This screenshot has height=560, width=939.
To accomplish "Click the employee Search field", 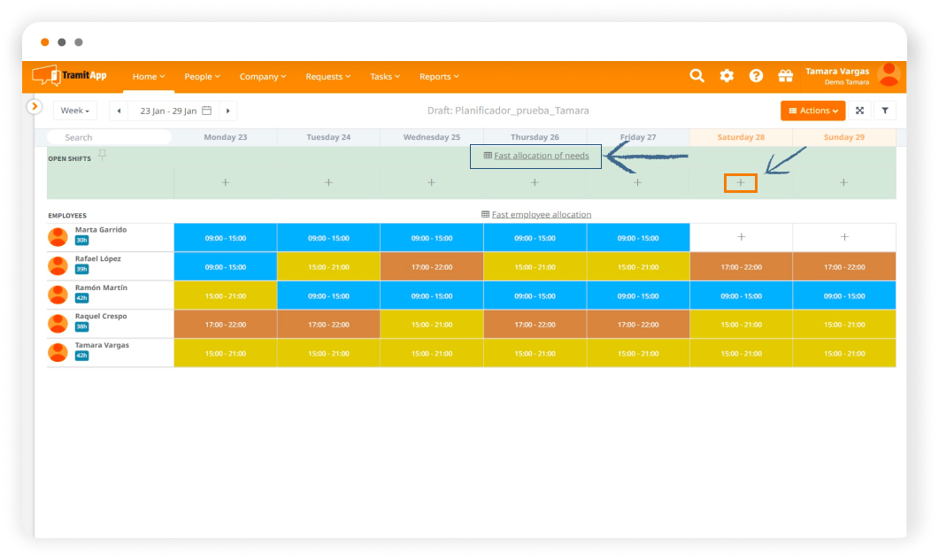I will pyautogui.click(x=110, y=137).
